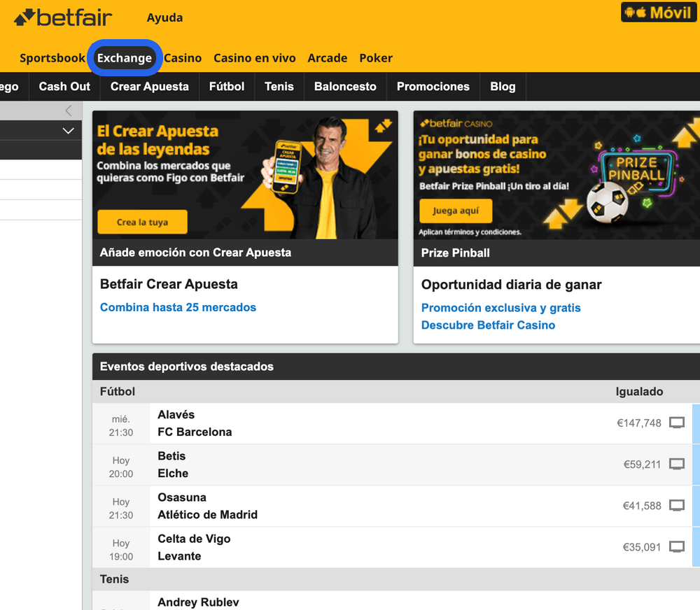Viewport: 700px width, 610px height.
Task: Open the Móvil app button
Action: (x=659, y=13)
